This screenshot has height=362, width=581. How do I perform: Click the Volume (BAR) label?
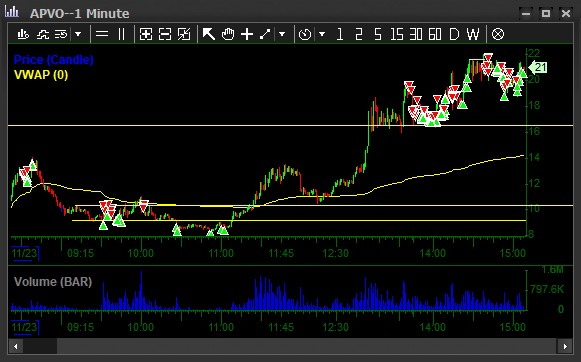coord(53,282)
